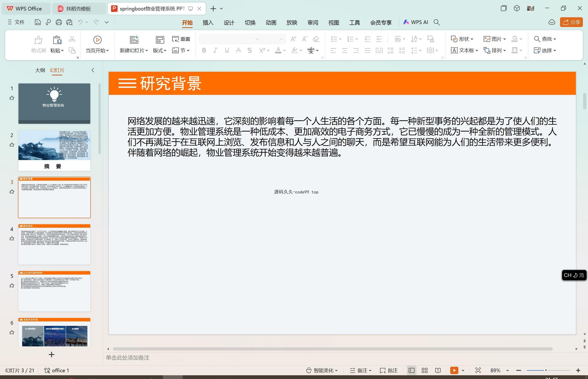Switch to Outline (大纲) pane tab
The image size is (588, 379).
pyautogui.click(x=40, y=70)
